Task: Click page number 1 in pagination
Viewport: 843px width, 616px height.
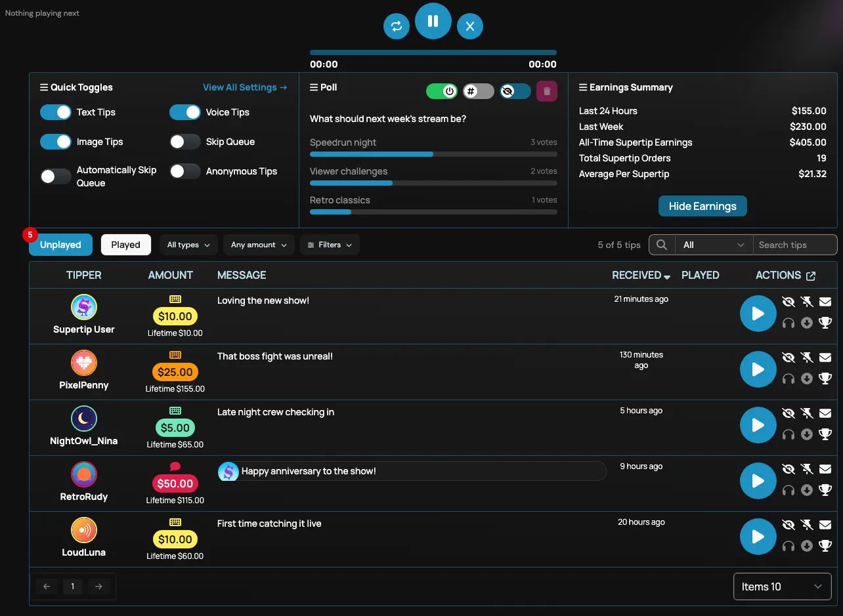Action: (x=72, y=586)
